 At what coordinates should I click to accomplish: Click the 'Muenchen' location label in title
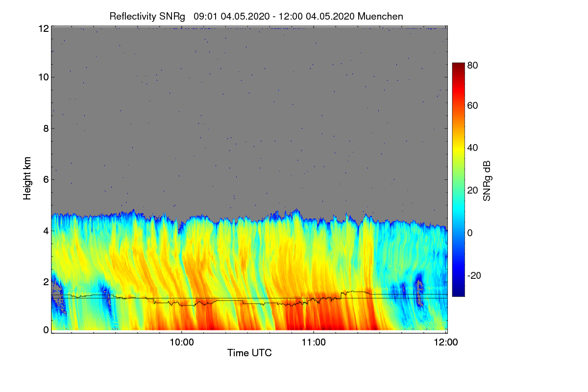380,16
